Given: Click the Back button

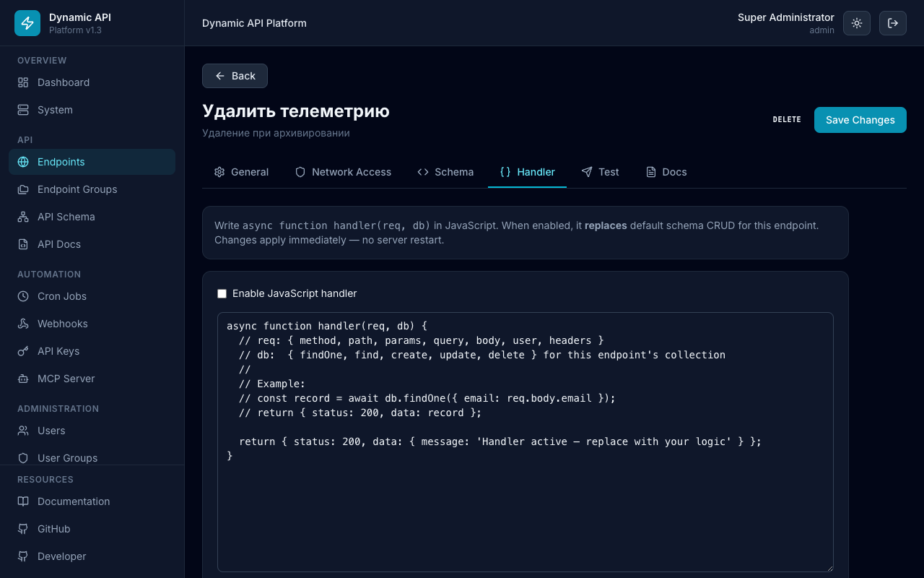Looking at the screenshot, I should [235, 76].
